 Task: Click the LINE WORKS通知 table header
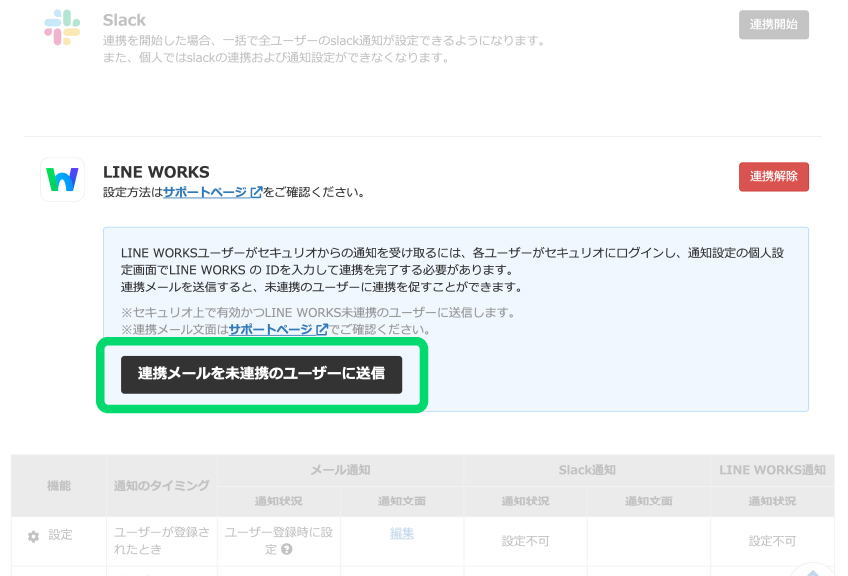(x=773, y=469)
